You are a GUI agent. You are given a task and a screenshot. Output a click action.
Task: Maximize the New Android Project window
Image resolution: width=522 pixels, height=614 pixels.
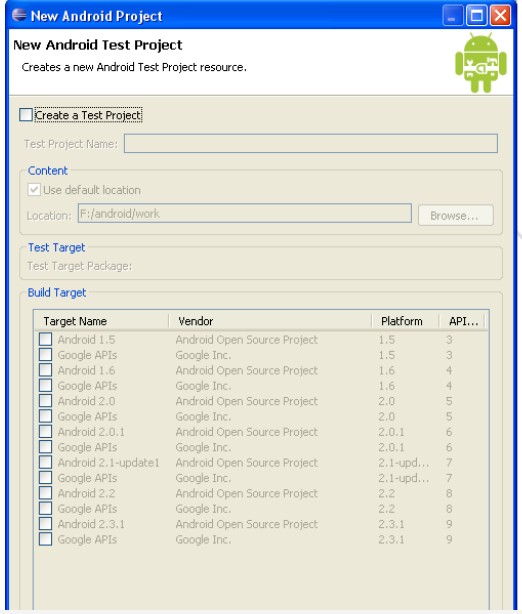tap(477, 16)
